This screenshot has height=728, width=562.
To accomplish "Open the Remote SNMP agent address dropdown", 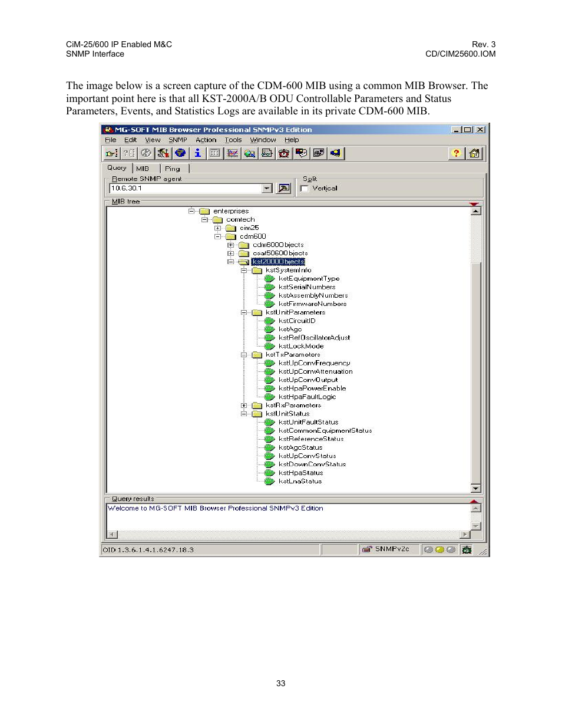I will click(x=267, y=189).
